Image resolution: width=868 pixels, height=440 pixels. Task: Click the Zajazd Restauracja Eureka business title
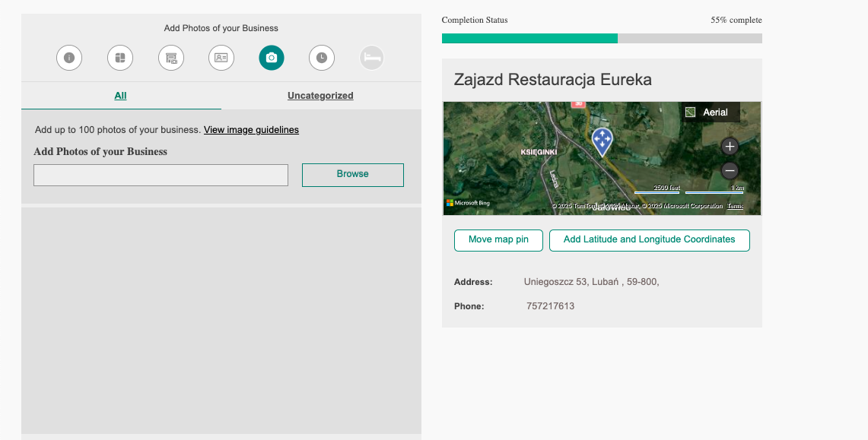coord(552,80)
